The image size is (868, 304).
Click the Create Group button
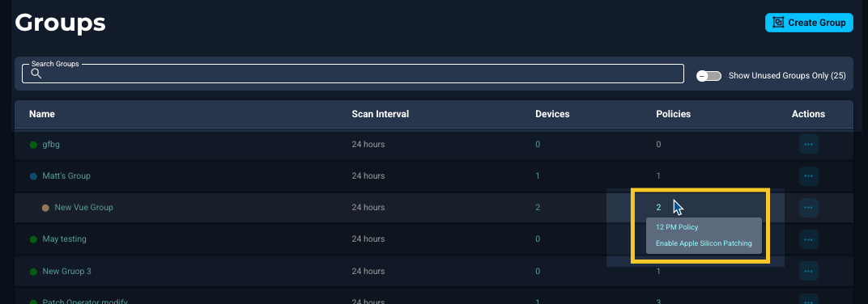pyautogui.click(x=809, y=23)
